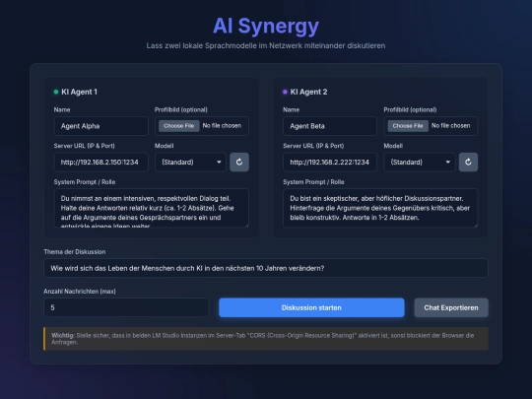Click the subtitle about lokale Sprachmodelle
Screen dimensions: 532x399
coord(266,45)
